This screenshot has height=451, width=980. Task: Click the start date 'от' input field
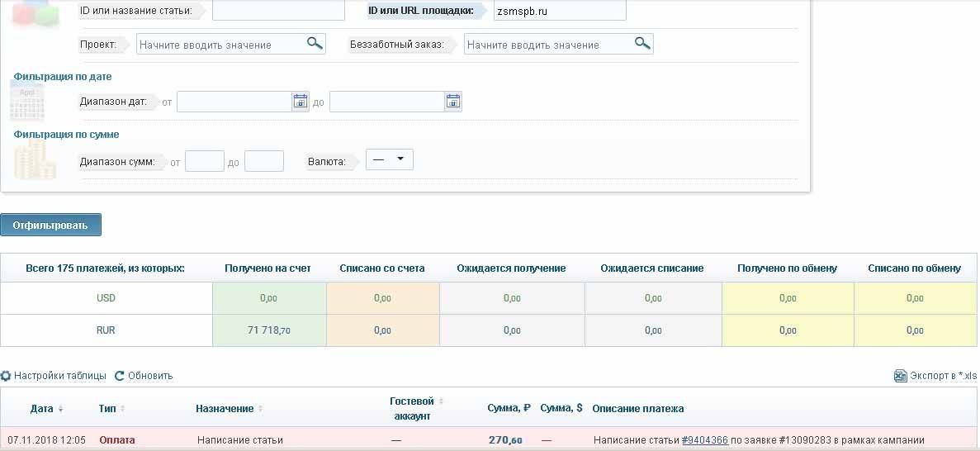click(x=234, y=102)
